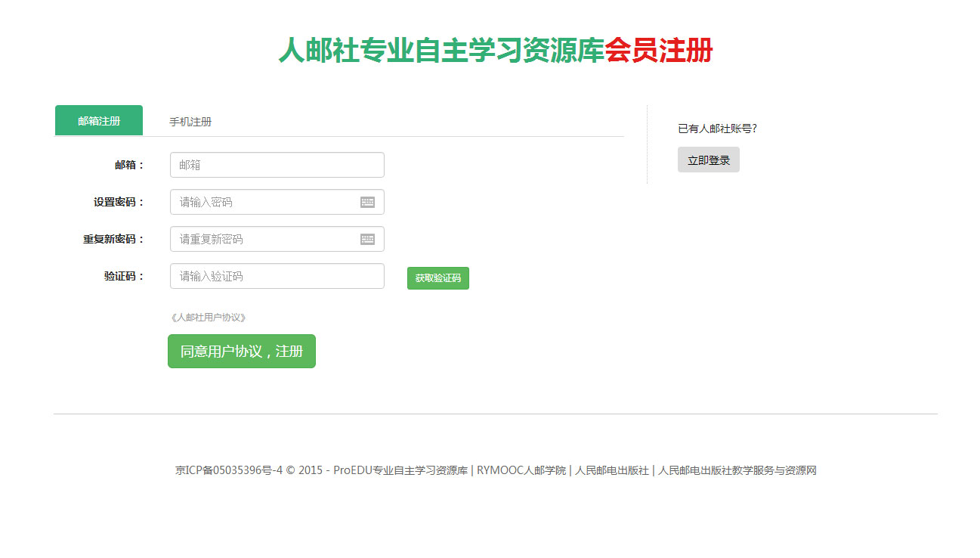
Task: Open the 人民邮电出版社 footer link
Action: (x=611, y=470)
